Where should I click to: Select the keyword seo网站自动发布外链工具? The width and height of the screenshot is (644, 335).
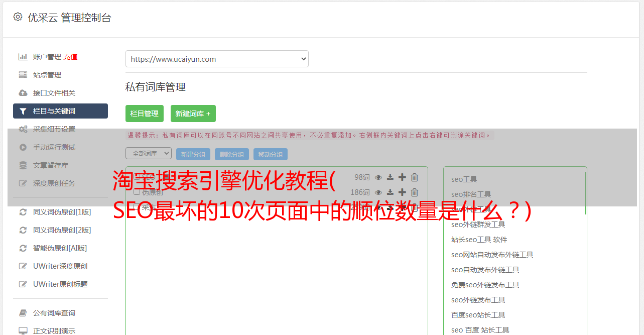[x=492, y=255]
